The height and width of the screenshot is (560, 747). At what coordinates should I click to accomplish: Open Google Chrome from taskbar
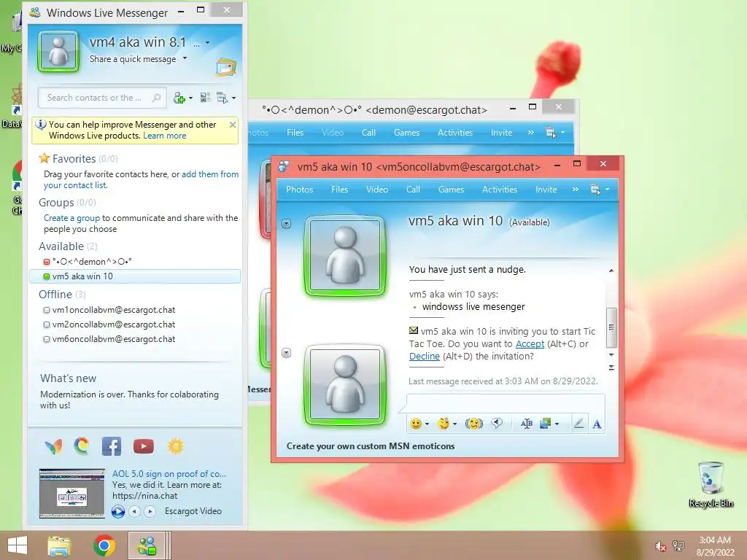(104, 545)
